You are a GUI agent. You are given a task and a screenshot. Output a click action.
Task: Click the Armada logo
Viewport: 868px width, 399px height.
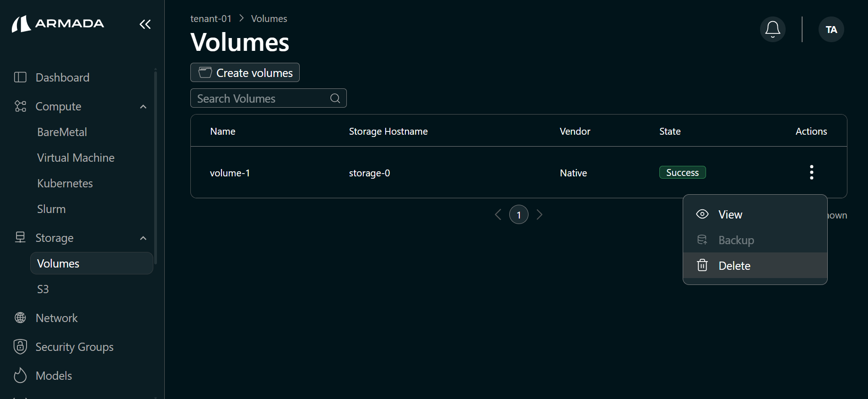coord(58,24)
